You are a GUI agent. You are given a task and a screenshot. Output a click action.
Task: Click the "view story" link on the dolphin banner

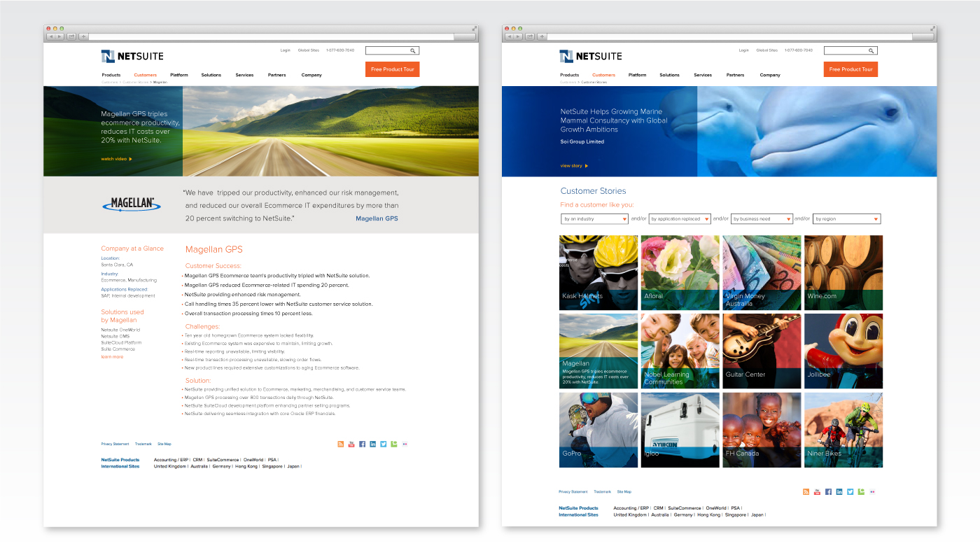[574, 166]
